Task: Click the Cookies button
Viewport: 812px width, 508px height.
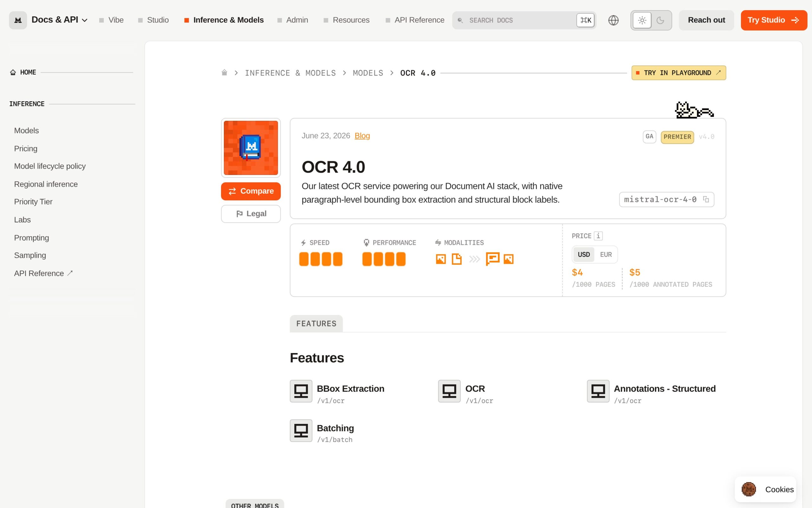Action: 765,489
